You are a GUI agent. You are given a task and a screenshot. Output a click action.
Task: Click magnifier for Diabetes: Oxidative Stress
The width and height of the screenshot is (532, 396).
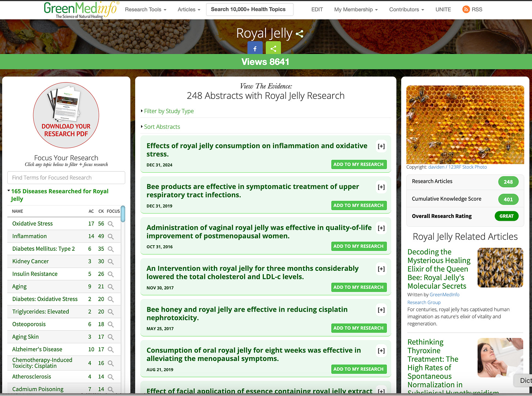[111, 299]
